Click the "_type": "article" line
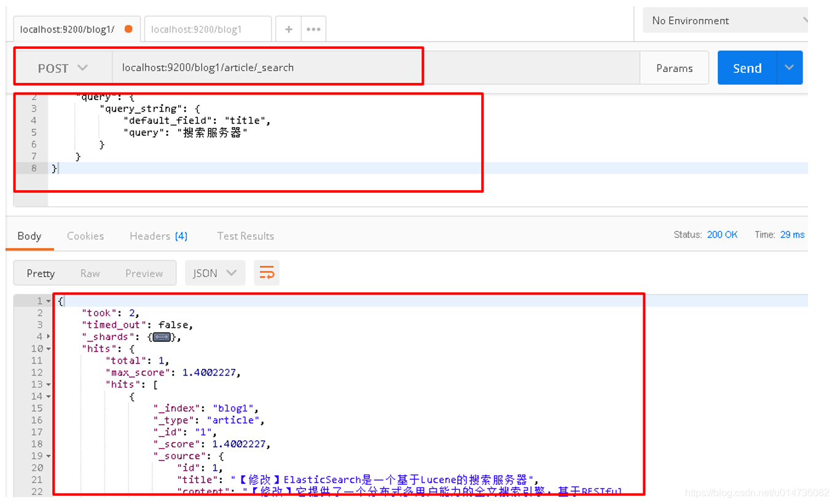This screenshot has width=835, height=504. 209,420
